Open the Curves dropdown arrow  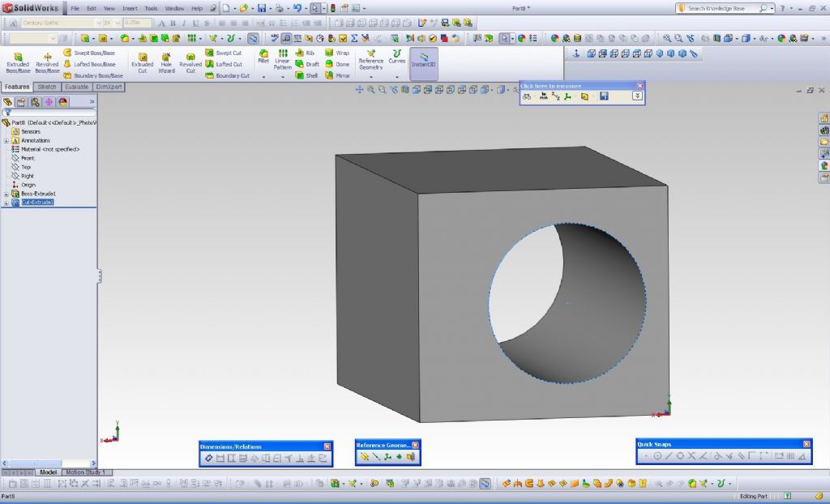(396, 77)
